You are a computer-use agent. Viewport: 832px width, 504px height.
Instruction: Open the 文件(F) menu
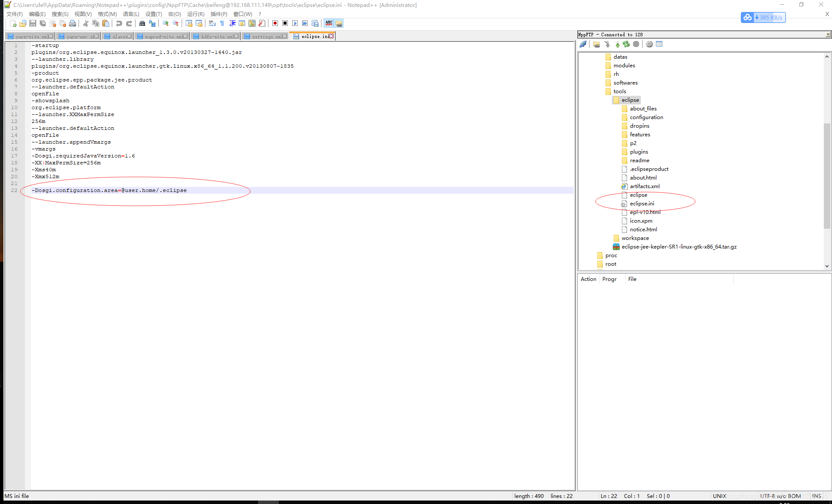pyautogui.click(x=15, y=14)
